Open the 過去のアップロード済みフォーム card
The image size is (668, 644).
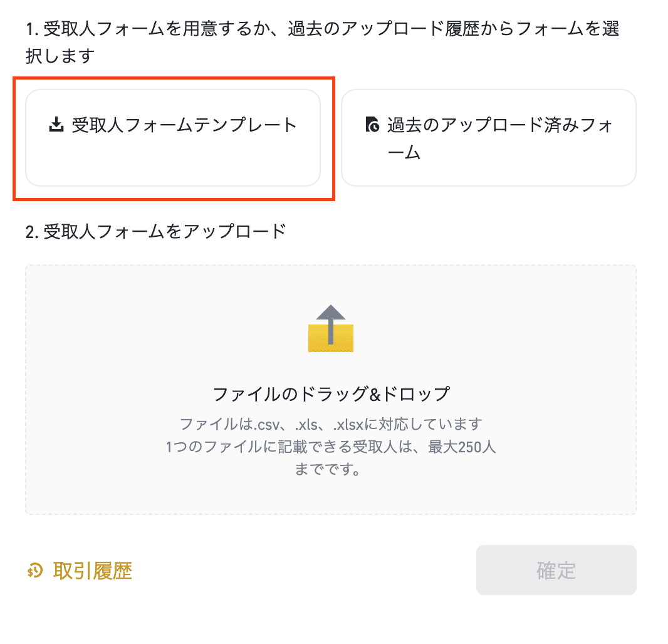point(489,138)
